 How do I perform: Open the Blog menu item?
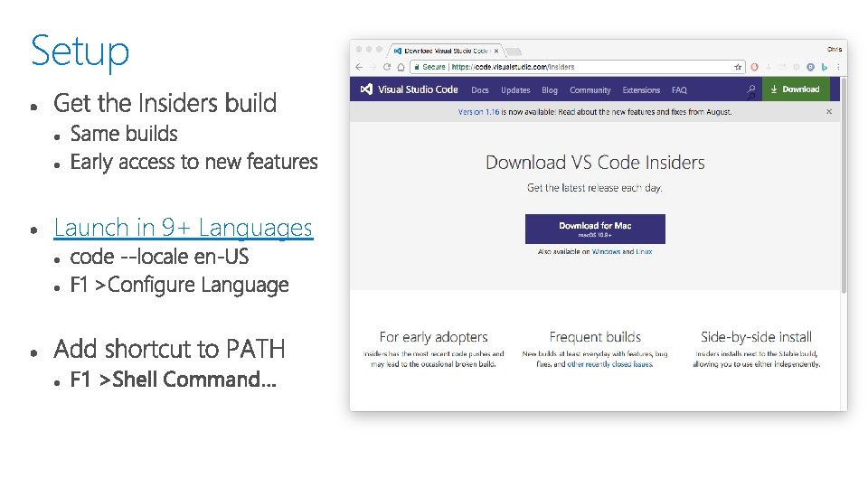click(550, 90)
